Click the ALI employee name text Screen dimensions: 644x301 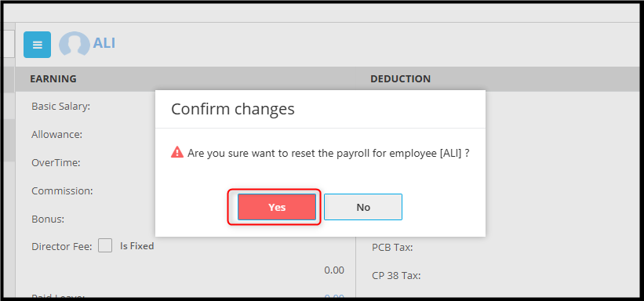tap(104, 42)
